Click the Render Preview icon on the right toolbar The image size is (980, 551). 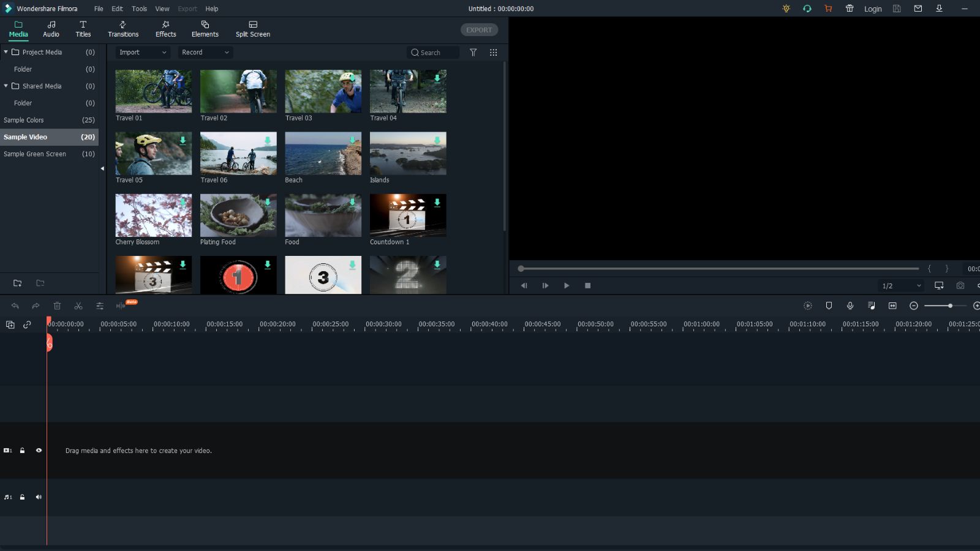[807, 305]
